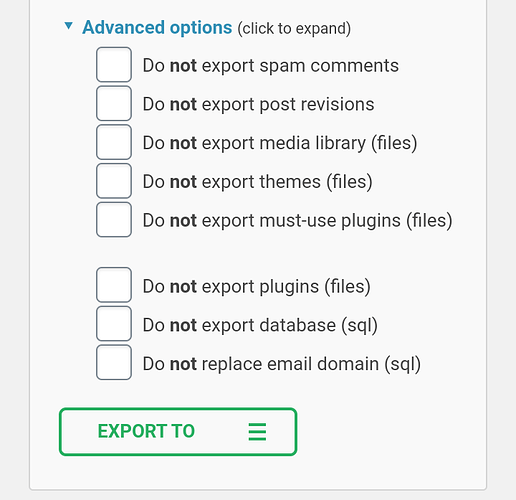This screenshot has height=500, width=516.
Task: Click the EXPORT TO button text
Action: pos(146,431)
